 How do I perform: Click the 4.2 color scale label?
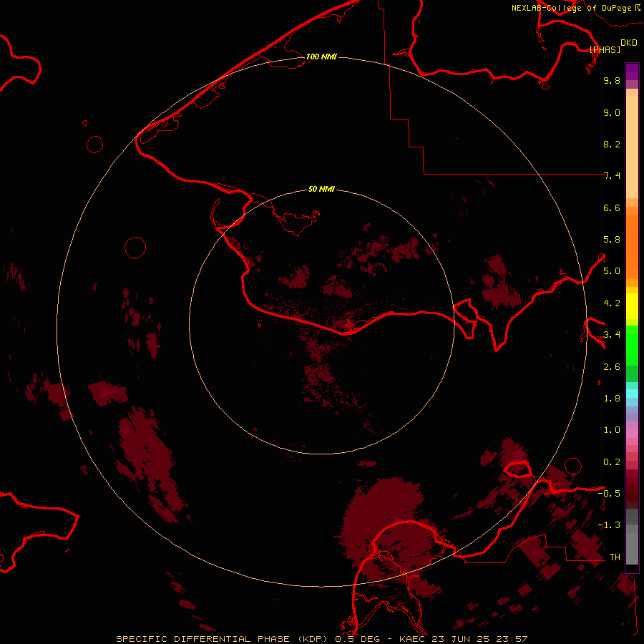click(612, 303)
